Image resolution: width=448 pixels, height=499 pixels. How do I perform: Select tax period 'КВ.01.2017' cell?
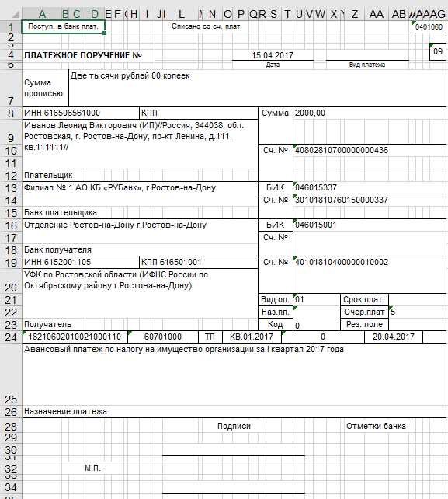(252, 337)
